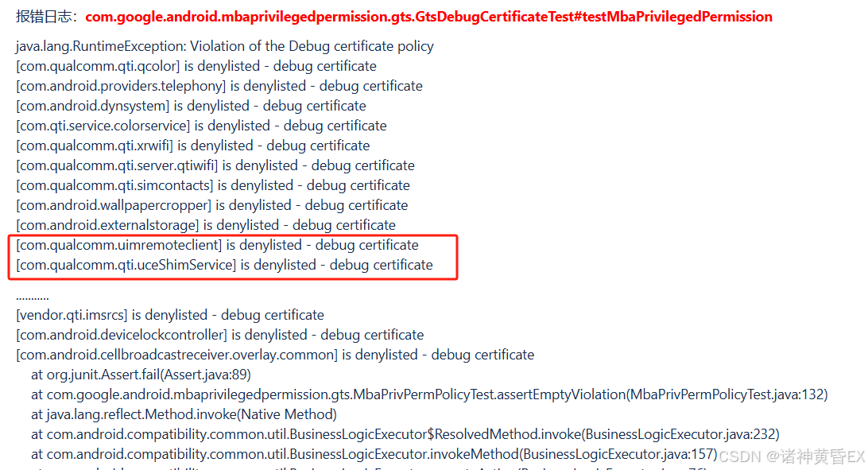Click the com.qualcomm.uimremoteclient denylisted line
868x470 pixels.
[x=218, y=245]
